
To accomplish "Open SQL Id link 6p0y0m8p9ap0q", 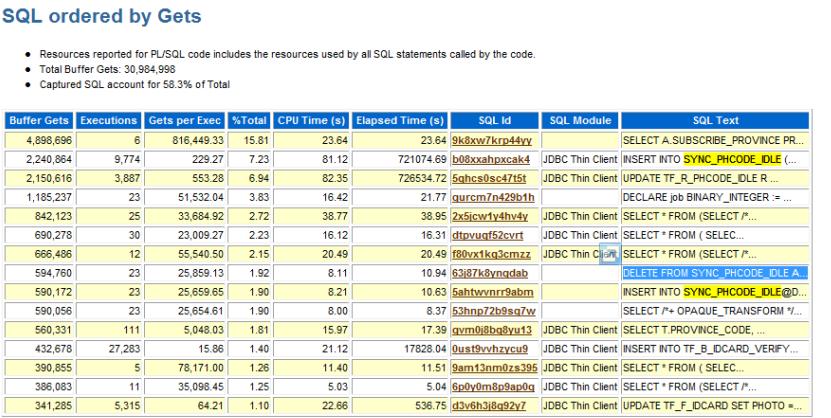I will pos(493,387).
